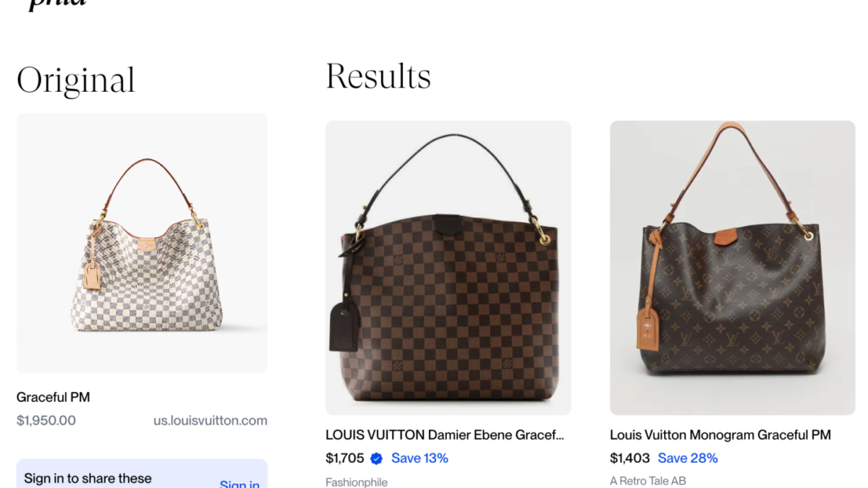The width and height of the screenshot is (868, 488).
Task: Click the Save 13% label
Action: (420, 458)
